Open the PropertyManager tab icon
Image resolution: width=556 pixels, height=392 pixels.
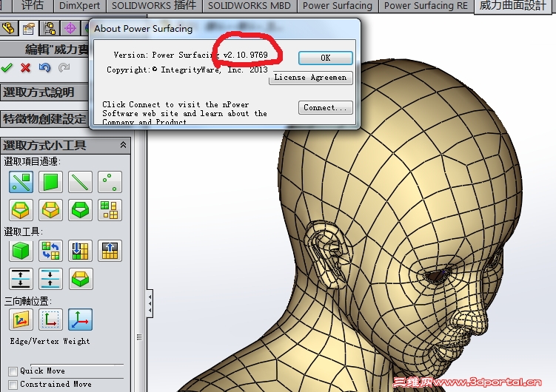(x=29, y=28)
